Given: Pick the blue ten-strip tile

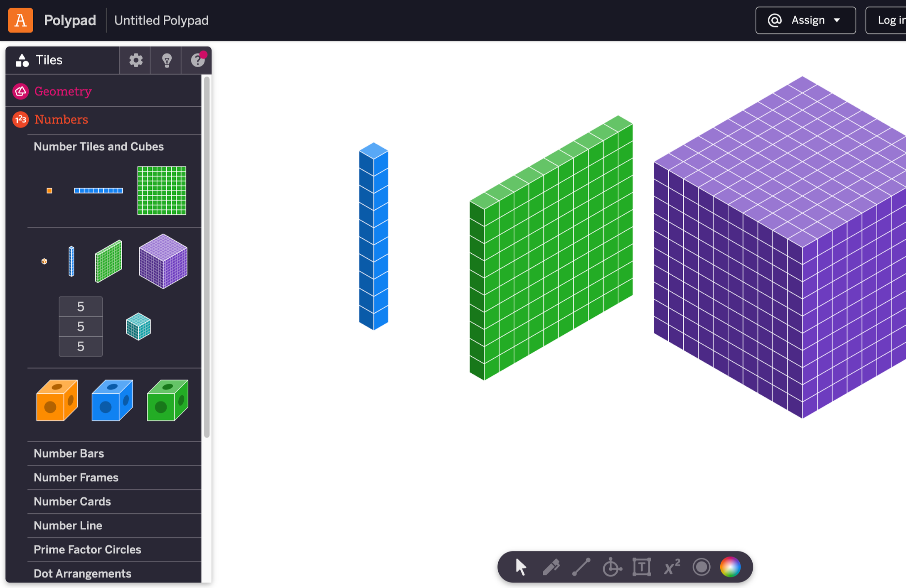Looking at the screenshot, I should click(98, 191).
